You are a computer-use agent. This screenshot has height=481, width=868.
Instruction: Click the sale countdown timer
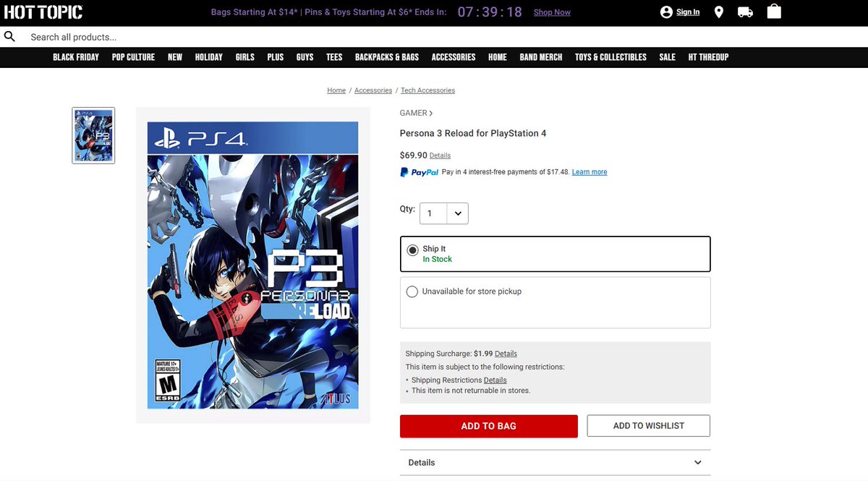[x=490, y=12]
